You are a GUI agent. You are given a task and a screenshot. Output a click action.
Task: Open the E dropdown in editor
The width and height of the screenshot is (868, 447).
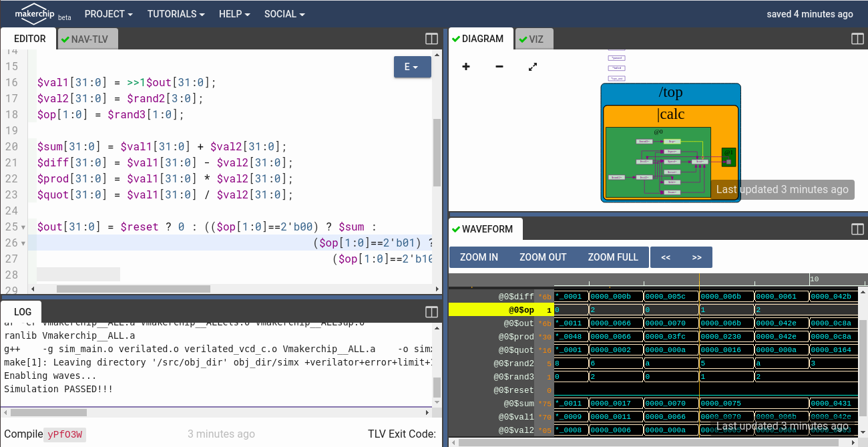[x=412, y=67]
